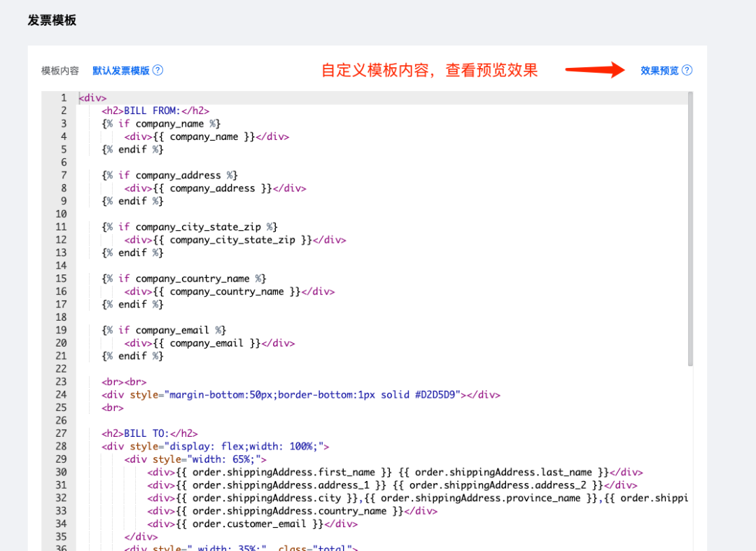Image resolution: width=756 pixels, height=551 pixels.
Task: Click 'width: 65%;' div line
Action: coord(195,459)
